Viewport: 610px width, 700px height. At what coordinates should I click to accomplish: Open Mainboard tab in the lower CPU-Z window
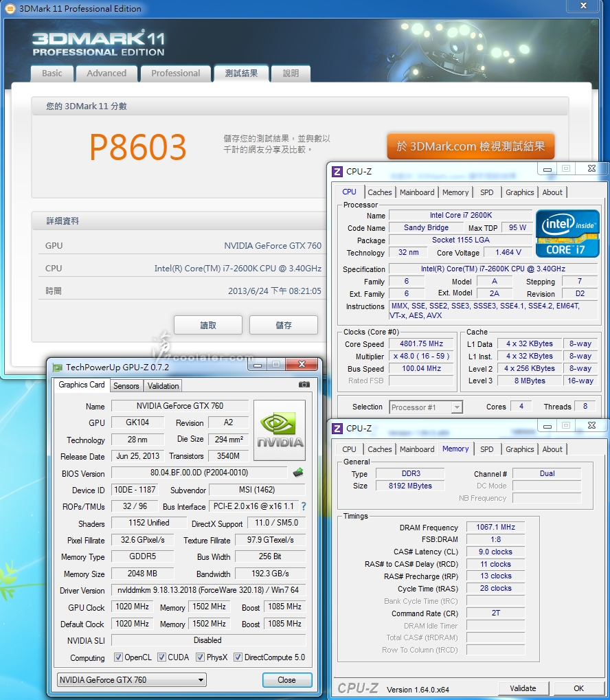click(x=417, y=449)
